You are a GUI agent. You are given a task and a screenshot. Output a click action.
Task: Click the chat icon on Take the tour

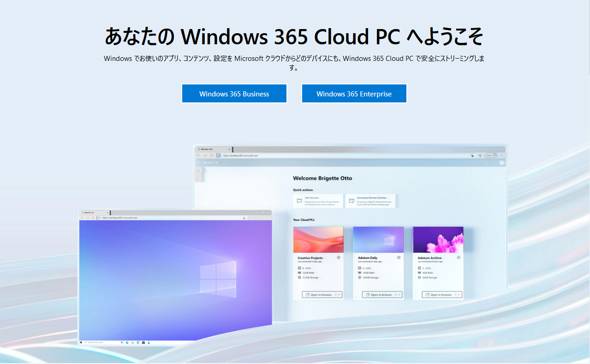coord(299,201)
